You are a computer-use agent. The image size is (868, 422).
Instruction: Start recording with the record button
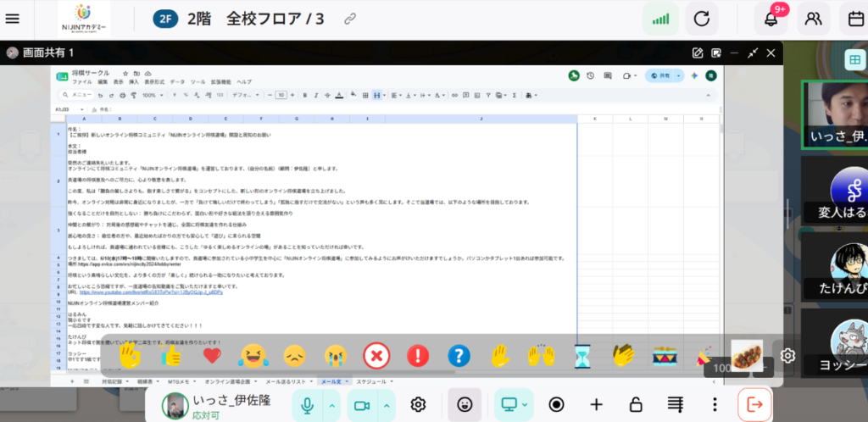click(556, 405)
